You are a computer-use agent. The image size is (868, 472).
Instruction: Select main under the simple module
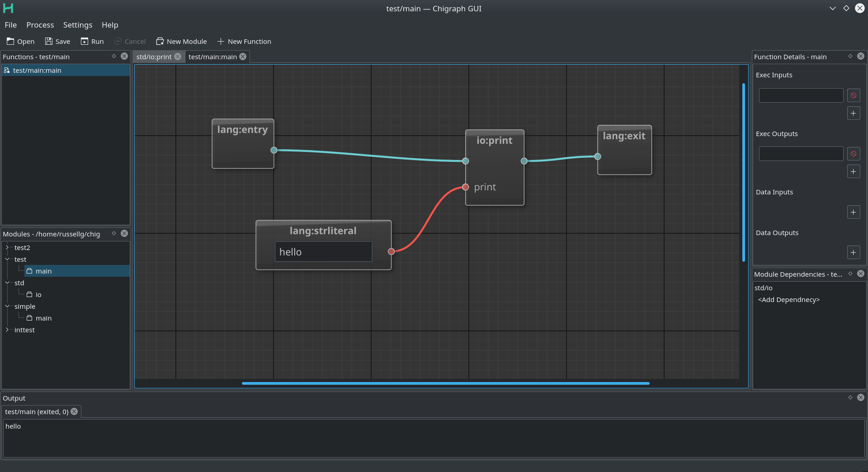pos(45,318)
